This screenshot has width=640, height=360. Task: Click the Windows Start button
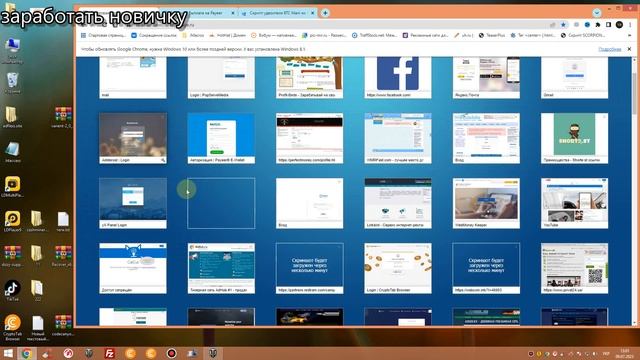(8, 353)
